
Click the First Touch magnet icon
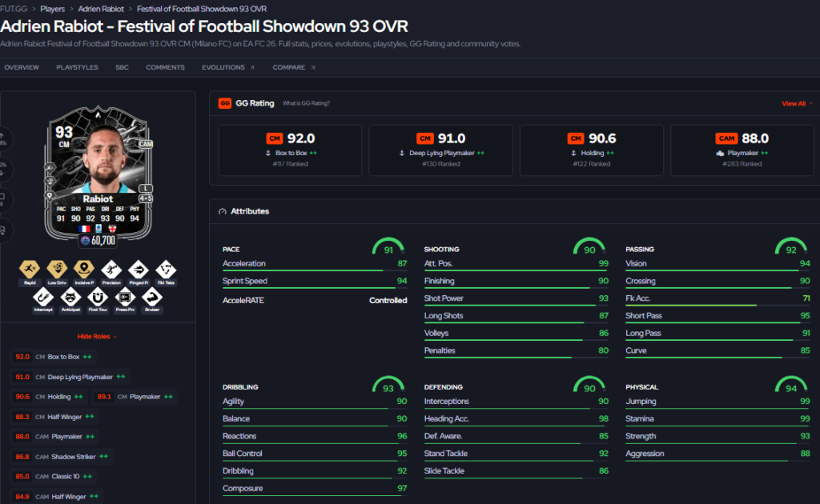click(x=97, y=297)
